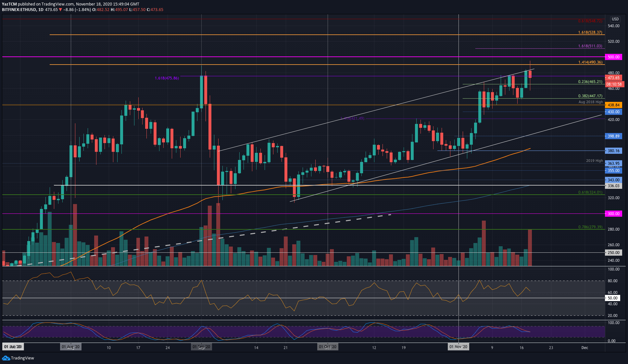628x364 pixels.
Task: Click the 01 Jul '20 date marker
Action: pyautogui.click(x=13, y=347)
